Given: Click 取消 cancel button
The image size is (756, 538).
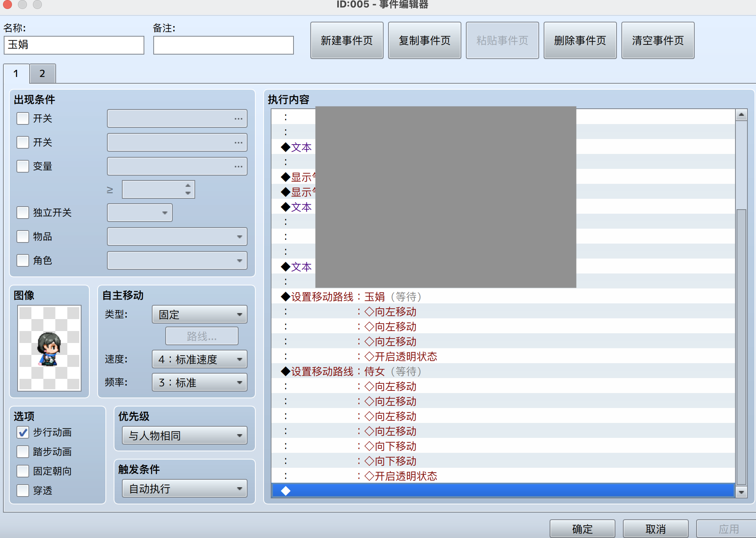Looking at the screenshot, I should (655, 529).
